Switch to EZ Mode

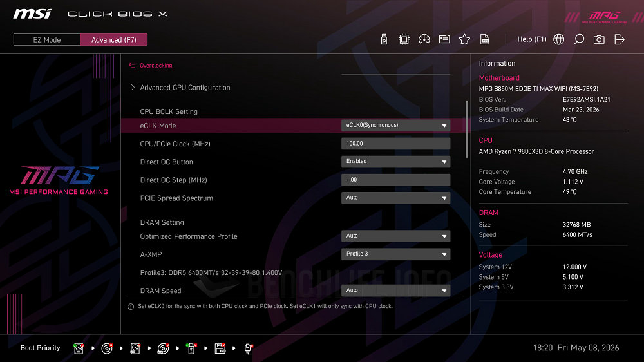47,40
